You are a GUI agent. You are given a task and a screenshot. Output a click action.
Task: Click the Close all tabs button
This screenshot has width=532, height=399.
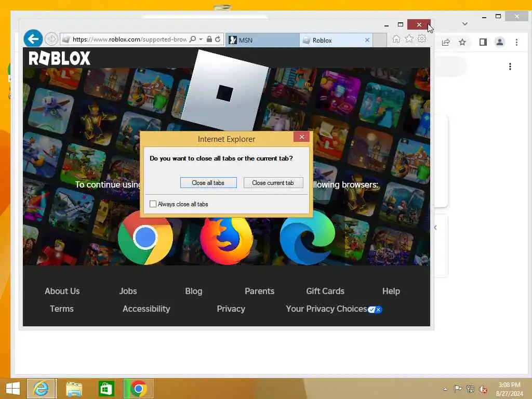pos(208,182)
